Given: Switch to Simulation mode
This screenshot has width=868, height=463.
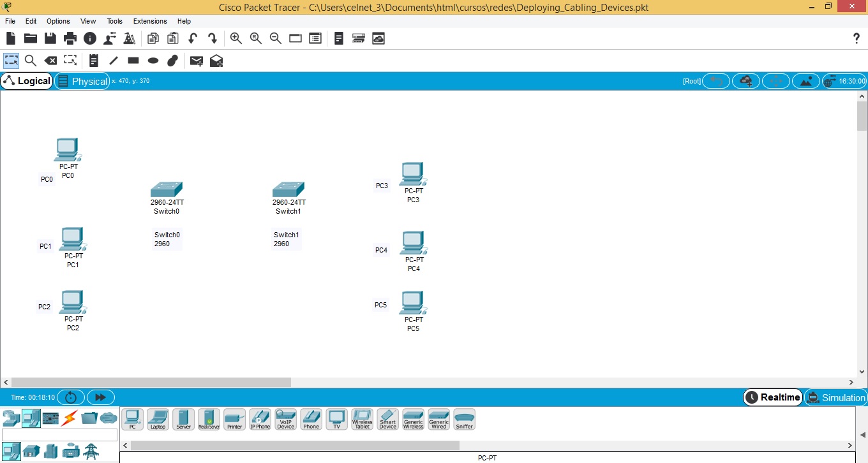Looking at the screenshot, I should [835, 397].
